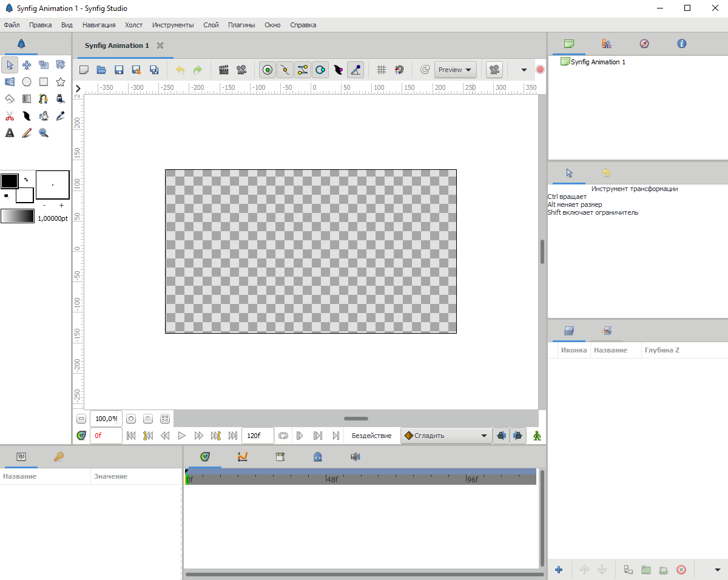728x580 pixels.
Task: Add new layer with plus button
Action: pos(559,570)
